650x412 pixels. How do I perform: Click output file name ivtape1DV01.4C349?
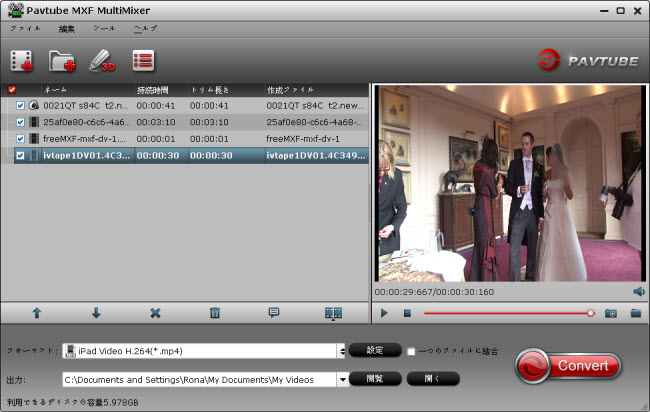pos(316,155)
